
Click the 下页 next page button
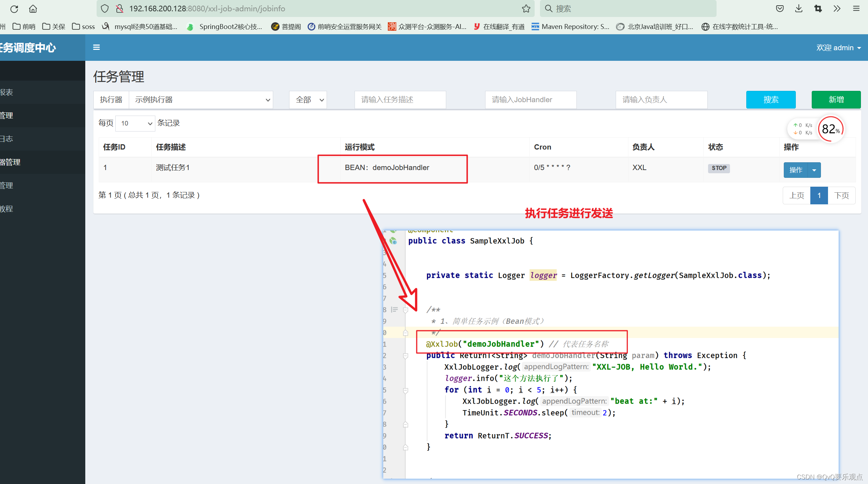coord(841,195)
